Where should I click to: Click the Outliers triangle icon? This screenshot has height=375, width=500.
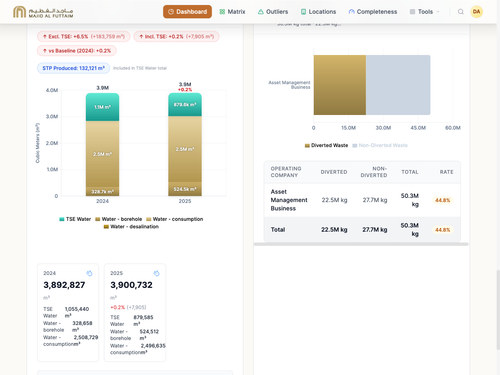pyautogui.click(x=261, y=12)
